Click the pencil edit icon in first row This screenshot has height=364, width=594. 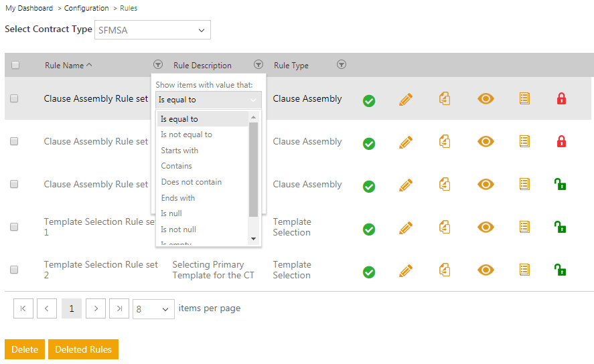pos(405,100)
